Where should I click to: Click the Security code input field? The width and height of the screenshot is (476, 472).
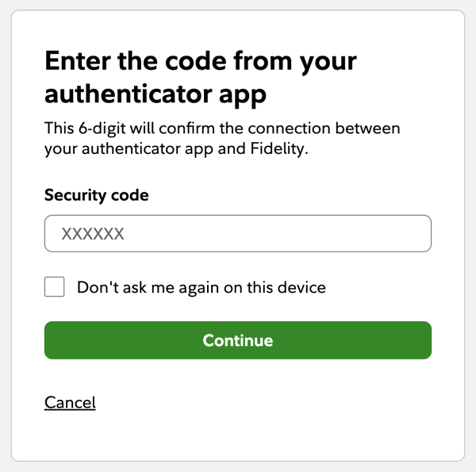tap(237, 233)
